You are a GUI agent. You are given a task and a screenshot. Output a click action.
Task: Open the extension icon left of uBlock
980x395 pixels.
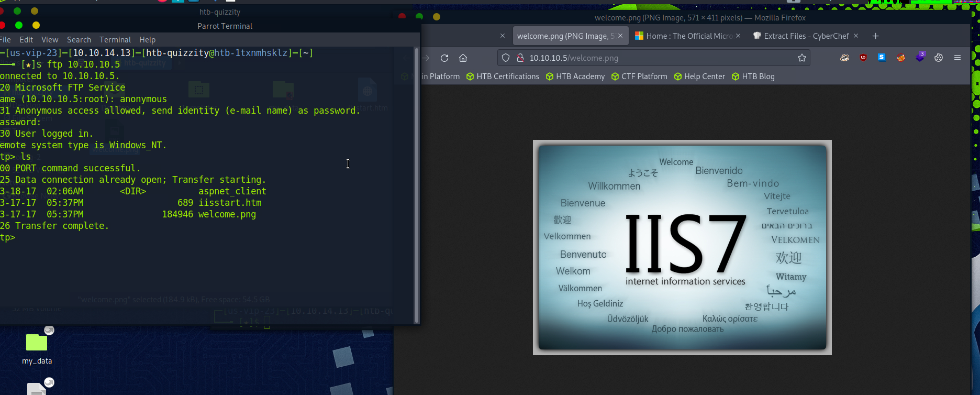pos(844,58)
